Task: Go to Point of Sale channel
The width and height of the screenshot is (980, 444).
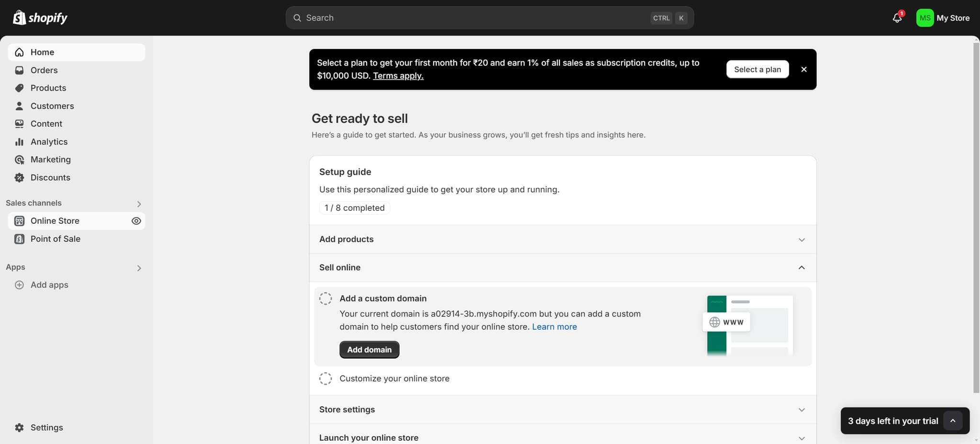Action: click(x=55, y=239)
